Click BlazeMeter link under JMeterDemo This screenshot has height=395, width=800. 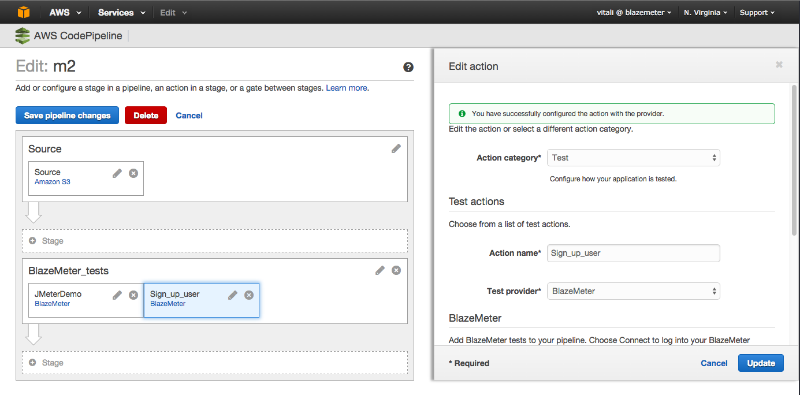pos(52,304)
